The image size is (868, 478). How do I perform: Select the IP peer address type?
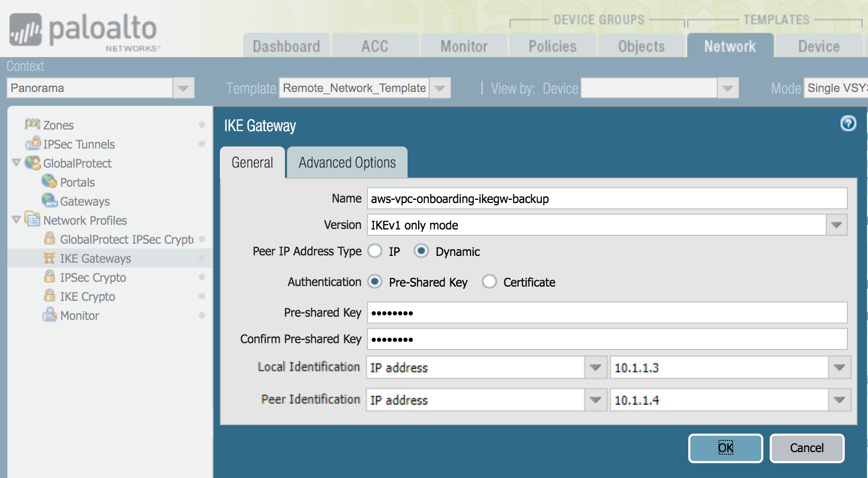click(x=375, y=251)
